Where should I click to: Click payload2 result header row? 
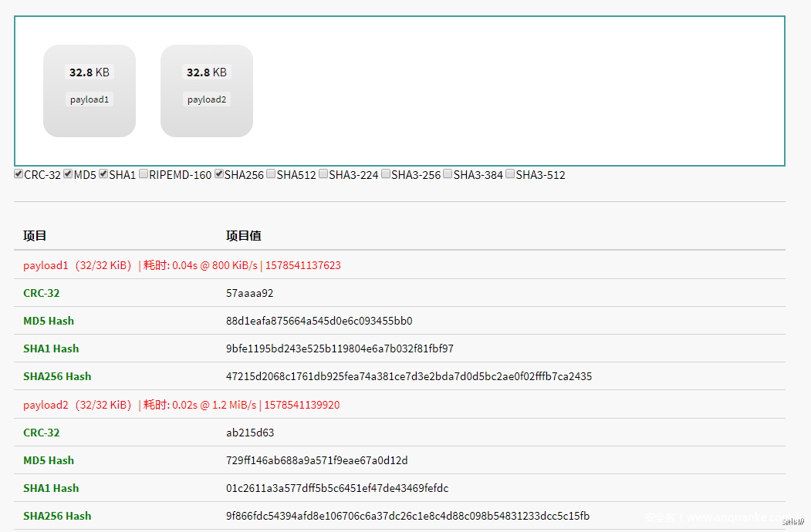pyautogui.click(x=181, y=405)
